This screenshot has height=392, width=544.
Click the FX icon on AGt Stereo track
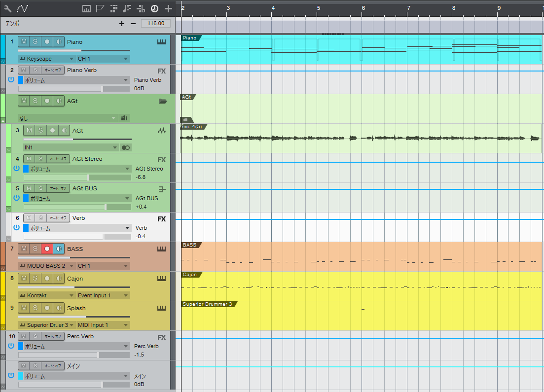(x=161, y=160)
